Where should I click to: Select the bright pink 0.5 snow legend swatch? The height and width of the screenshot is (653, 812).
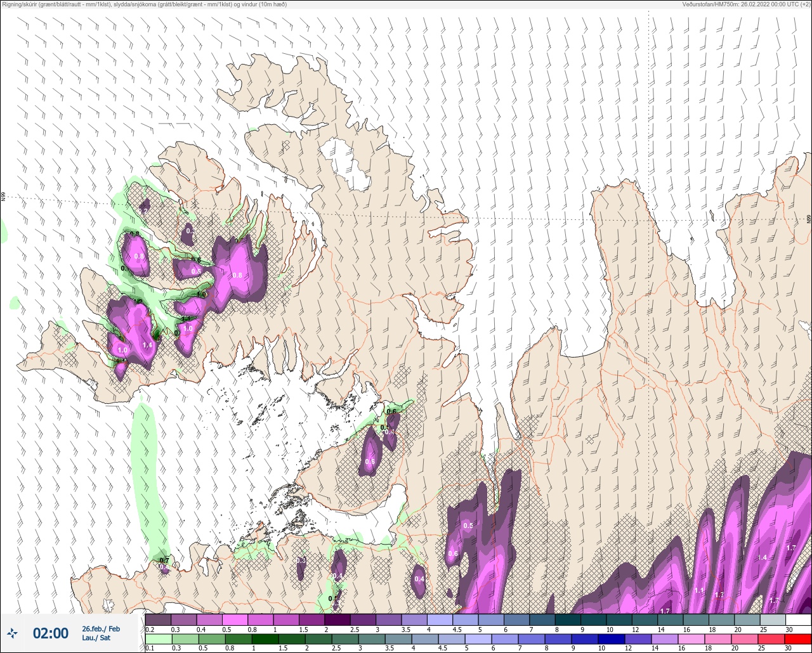(x=235, y=619)
